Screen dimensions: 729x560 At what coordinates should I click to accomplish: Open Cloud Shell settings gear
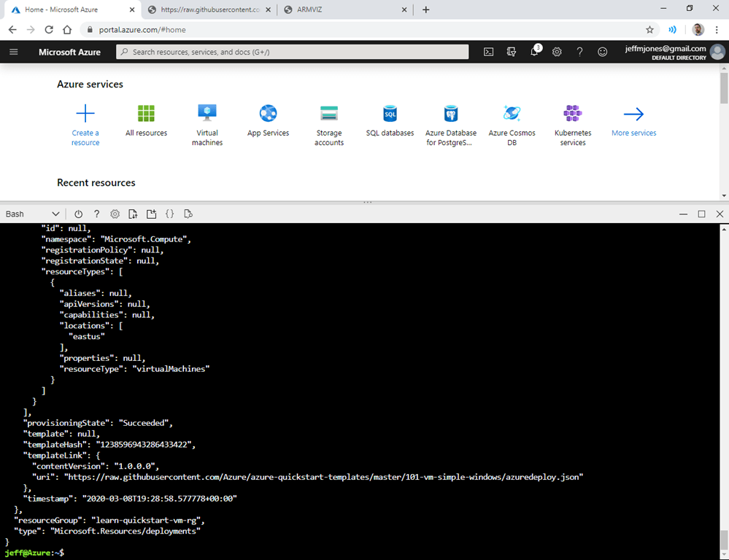pyautogui.click(x=115, y=214)
